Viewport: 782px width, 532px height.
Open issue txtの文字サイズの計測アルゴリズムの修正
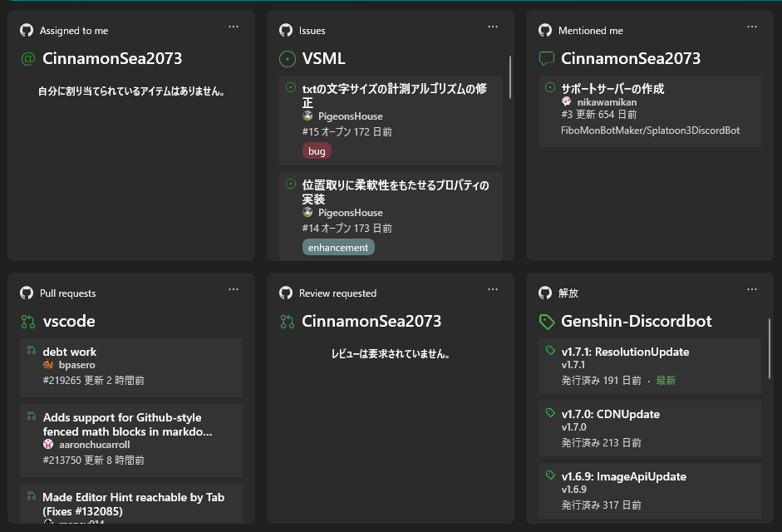[391, 121]
